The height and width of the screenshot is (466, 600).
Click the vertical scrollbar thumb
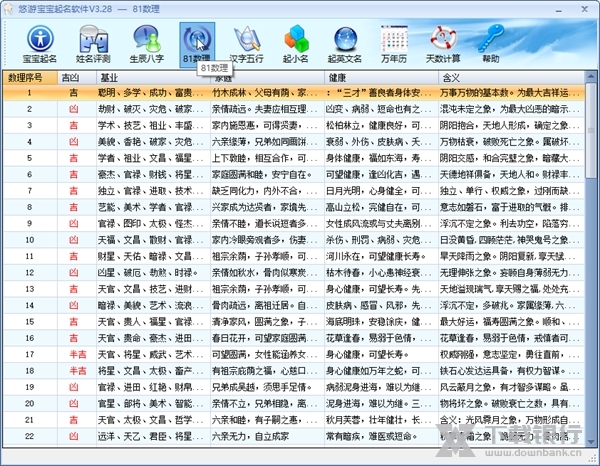pyautogui.click(x=590, y=131)
